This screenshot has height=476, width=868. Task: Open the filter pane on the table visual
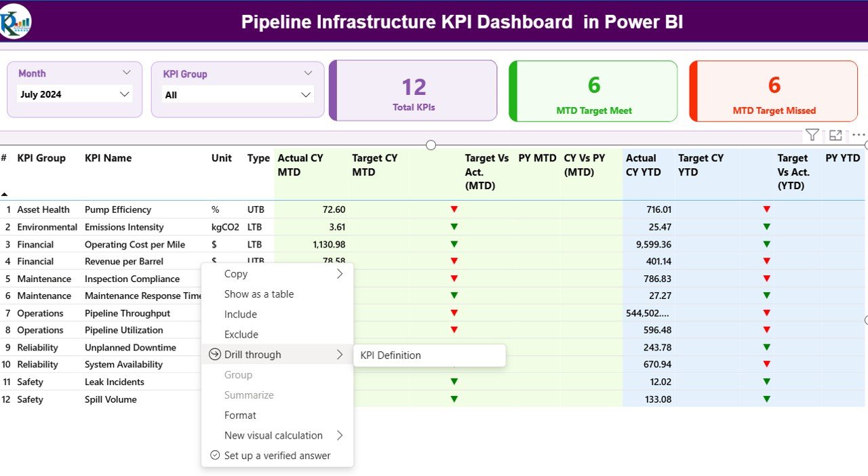[x=812, y=135]
